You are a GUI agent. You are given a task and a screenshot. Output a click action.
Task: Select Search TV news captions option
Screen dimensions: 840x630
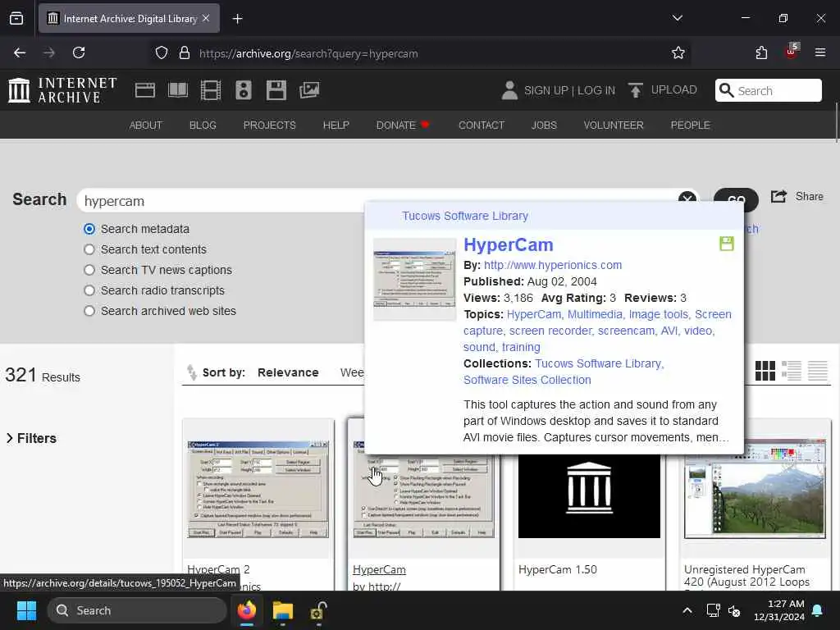coord(89,270)
